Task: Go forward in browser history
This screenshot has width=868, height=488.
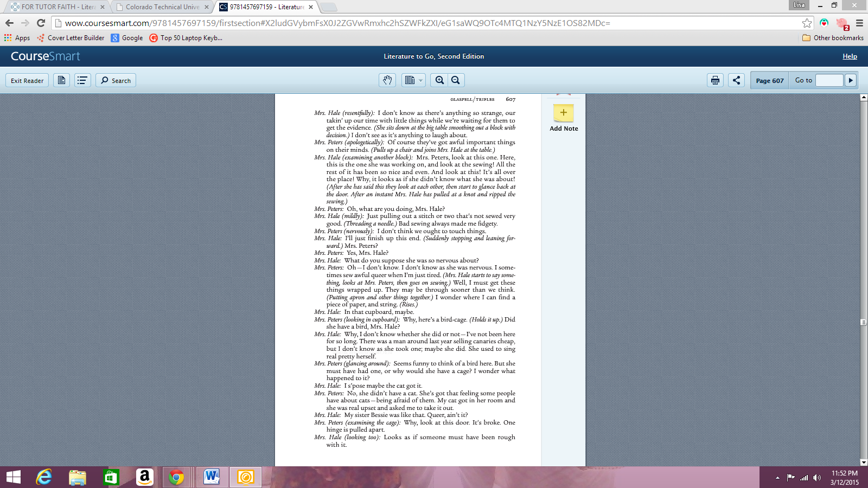Action: [25, 23]
